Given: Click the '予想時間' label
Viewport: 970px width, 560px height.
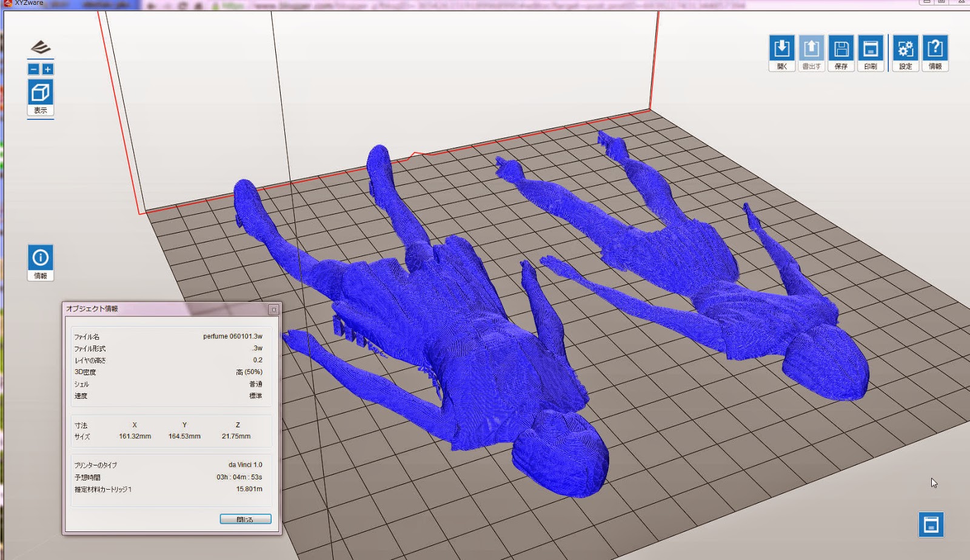Looking at the screenshot, I should pyautogui.click(x=87, y=478).
